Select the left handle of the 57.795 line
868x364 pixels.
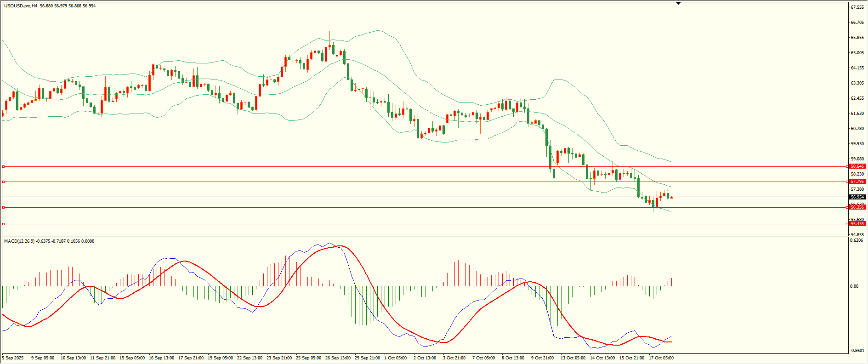tap(4, 182)
